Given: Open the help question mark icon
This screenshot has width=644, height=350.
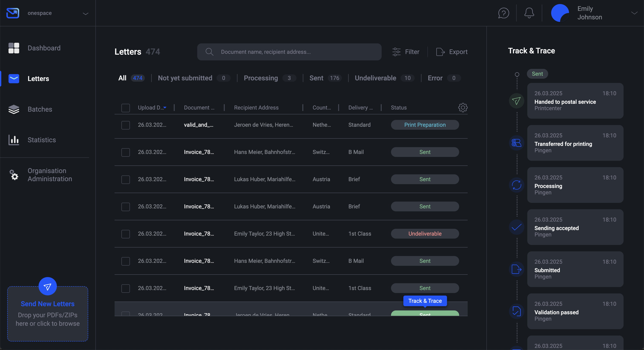Looking at the screenshot, I should click(503, 13).
